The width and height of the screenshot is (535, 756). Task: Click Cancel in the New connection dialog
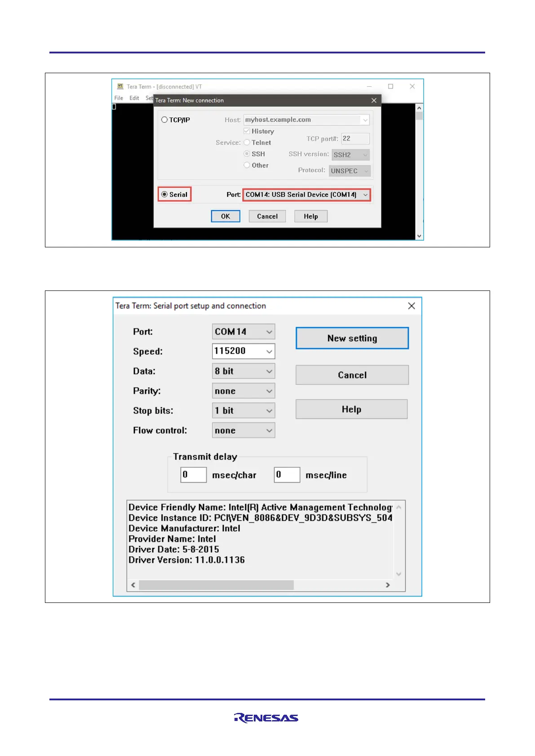click(267, 216)
